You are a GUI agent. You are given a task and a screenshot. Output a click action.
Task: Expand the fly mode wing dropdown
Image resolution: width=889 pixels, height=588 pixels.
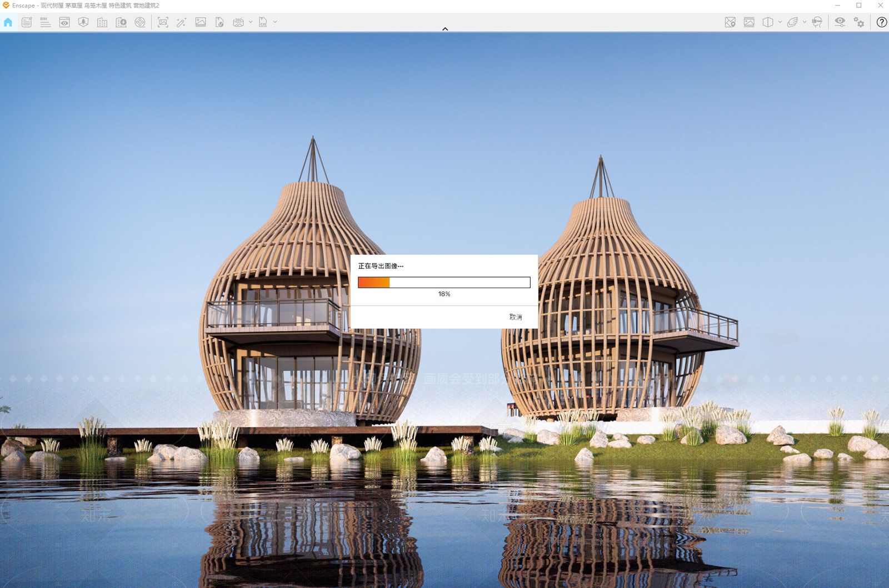point(805,22)
